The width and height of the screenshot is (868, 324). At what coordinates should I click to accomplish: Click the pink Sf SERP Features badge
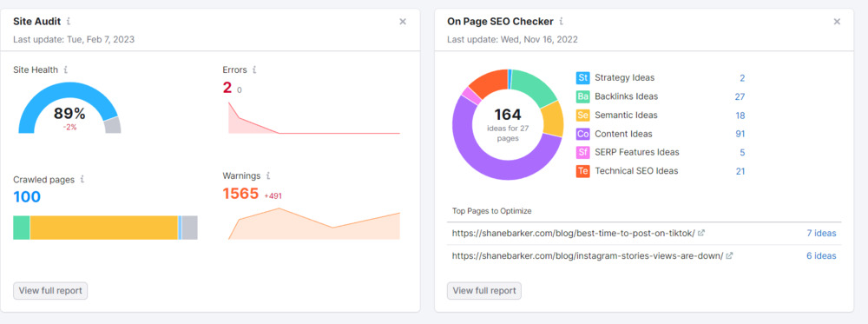pos(583,152)
